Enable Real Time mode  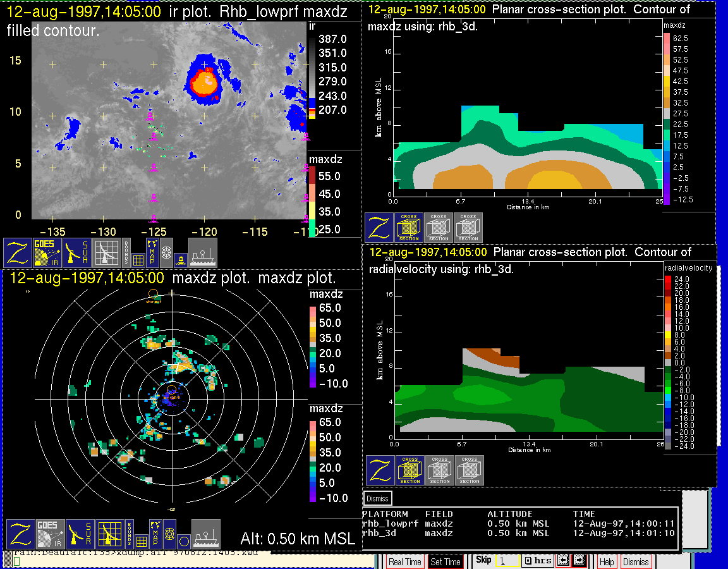pos(404,561)
